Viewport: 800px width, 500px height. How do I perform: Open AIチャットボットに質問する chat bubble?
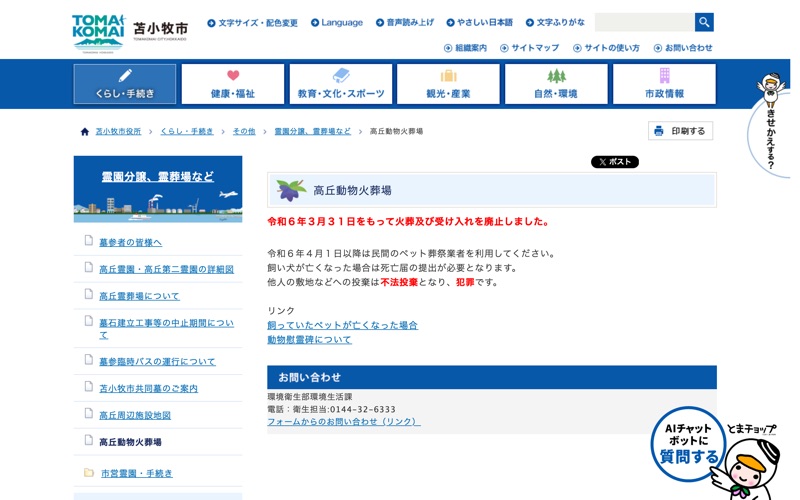(x=688, y=443)
